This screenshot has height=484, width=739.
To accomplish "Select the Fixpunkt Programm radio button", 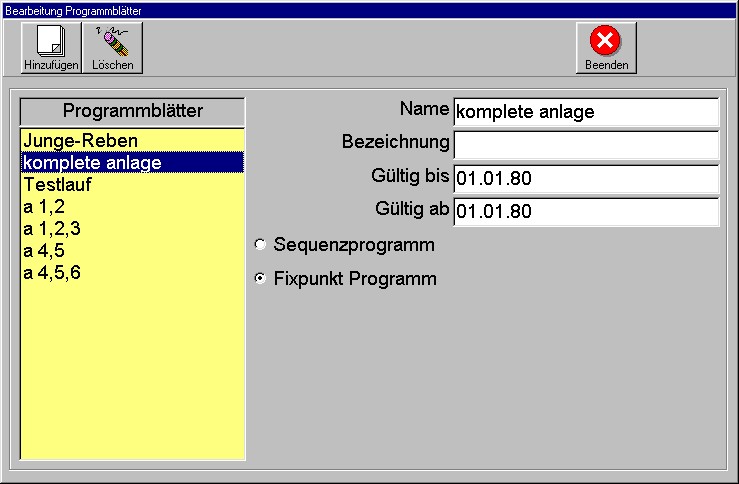I will tap(261, 279).
